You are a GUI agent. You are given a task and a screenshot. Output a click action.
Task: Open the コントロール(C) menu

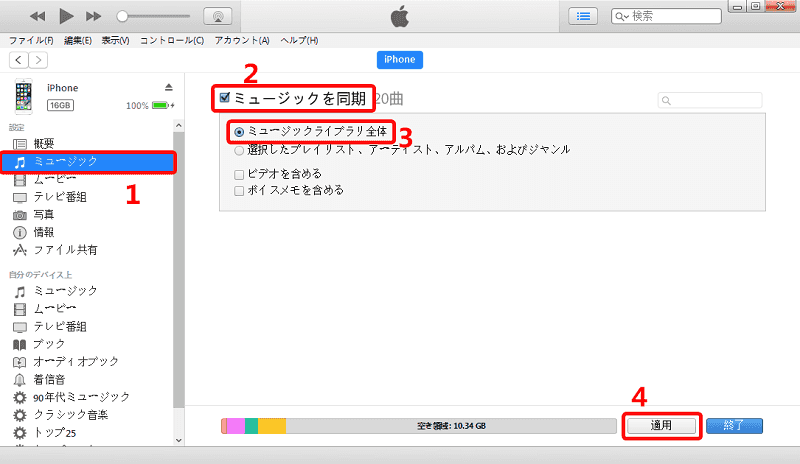[172, 40]
